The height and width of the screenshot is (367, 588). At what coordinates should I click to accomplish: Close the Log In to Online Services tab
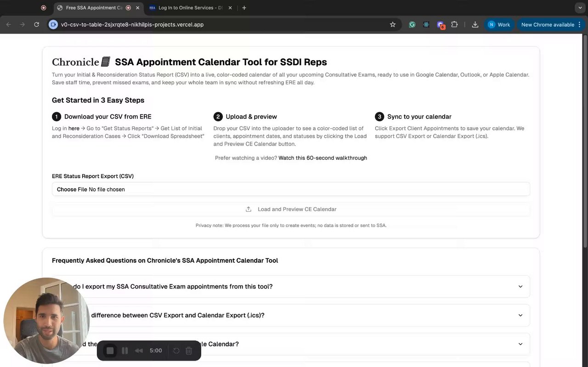pyautogui.click(x=230, y=8)
